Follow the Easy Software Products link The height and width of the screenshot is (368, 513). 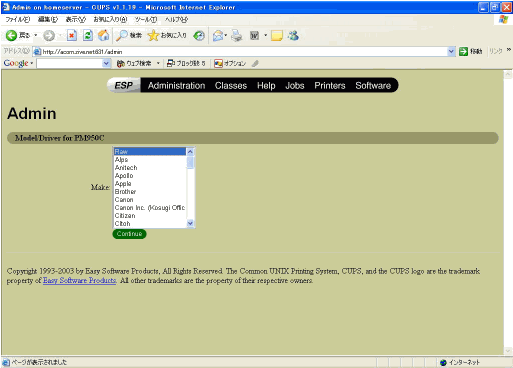click(x=80, y=281)
